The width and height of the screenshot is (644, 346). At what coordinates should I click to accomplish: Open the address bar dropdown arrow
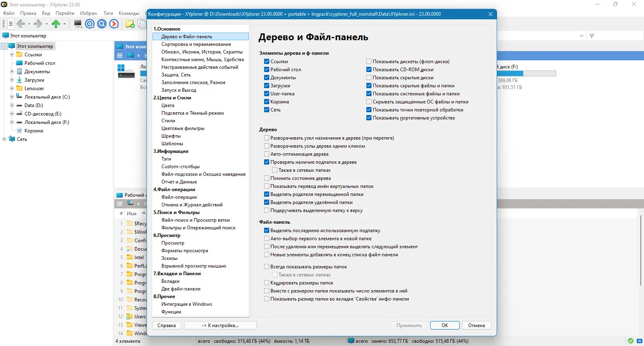pos(582,36)
